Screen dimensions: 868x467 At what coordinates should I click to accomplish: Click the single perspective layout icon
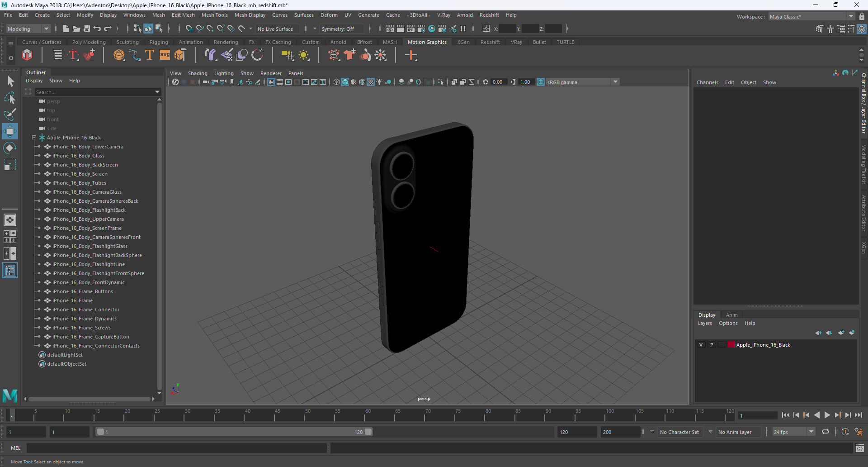[10, 220]
